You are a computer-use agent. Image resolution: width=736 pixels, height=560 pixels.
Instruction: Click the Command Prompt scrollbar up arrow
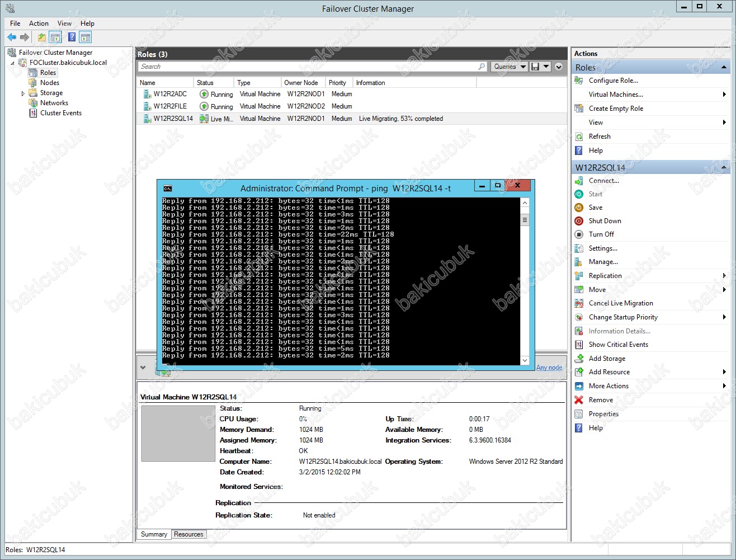point(525,202)
